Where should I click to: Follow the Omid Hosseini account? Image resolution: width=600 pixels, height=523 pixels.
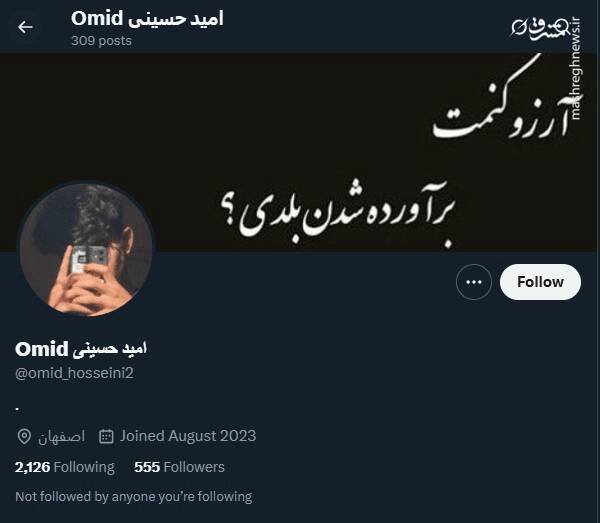pos(540,282)
